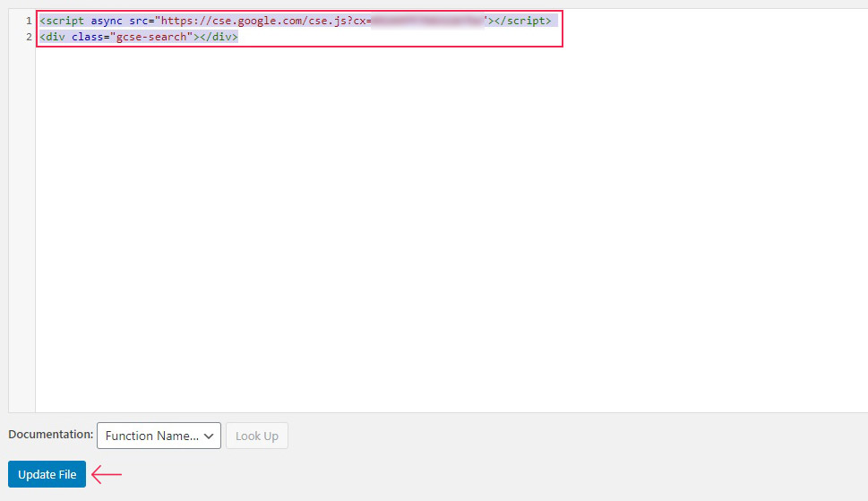
Task: Click the gcse-search div on line 2
Action: [x=139, y=37]
